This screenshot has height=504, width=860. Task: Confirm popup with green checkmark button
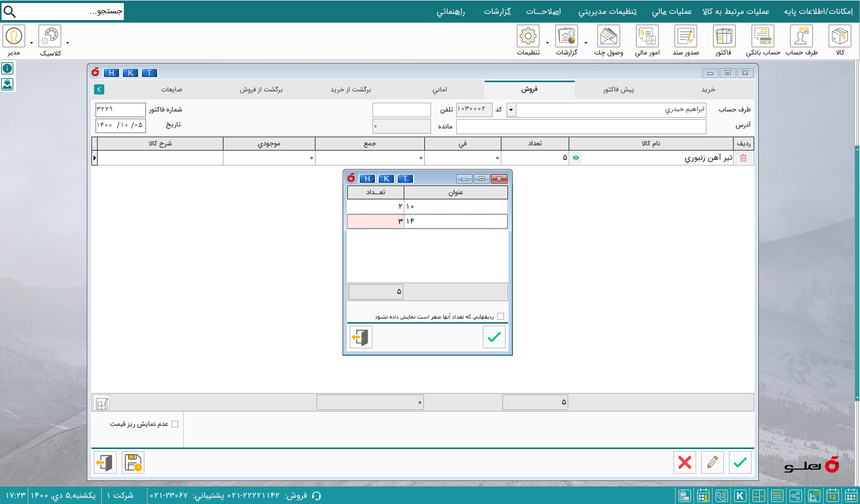(494, 337)
